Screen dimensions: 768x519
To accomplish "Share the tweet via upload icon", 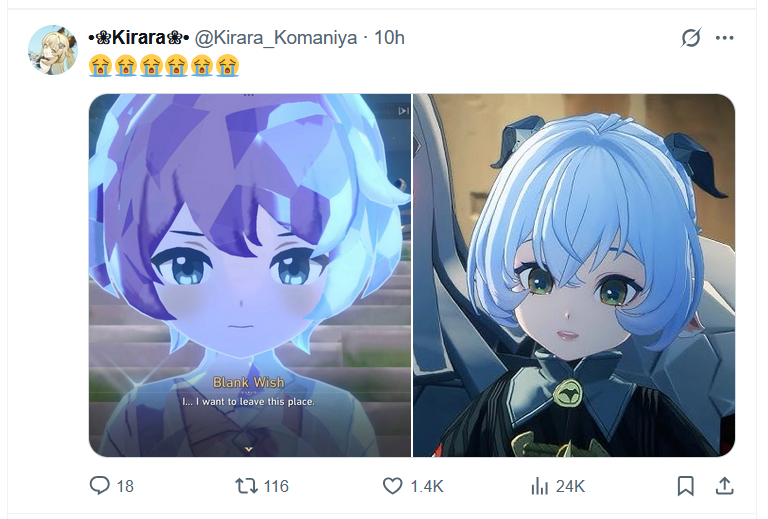I will pos(724,486).
